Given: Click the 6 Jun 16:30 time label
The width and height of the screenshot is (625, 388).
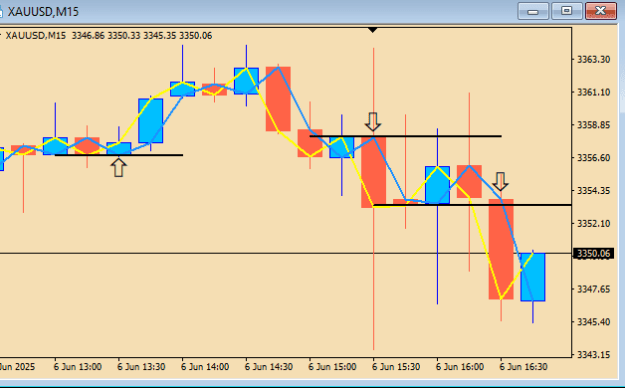Looking at the screenshot, I should pyautogui.click(x=524, y=366).
